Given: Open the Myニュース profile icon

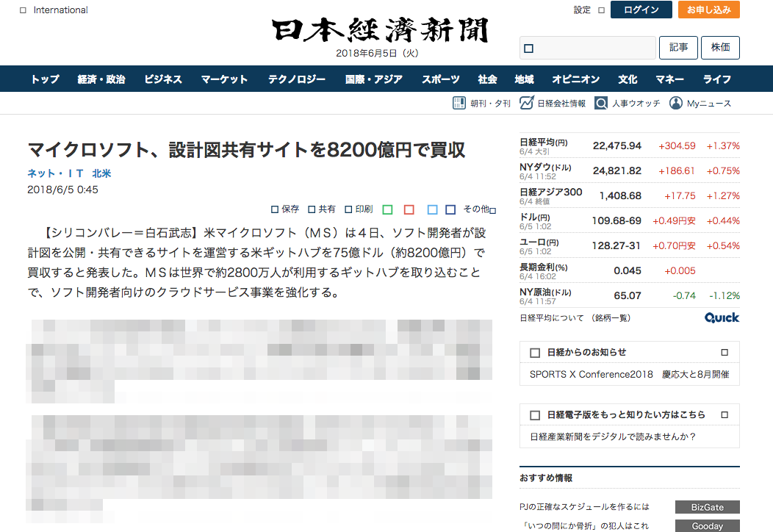Looking at the screenshot, I should [x=676, y=103].
